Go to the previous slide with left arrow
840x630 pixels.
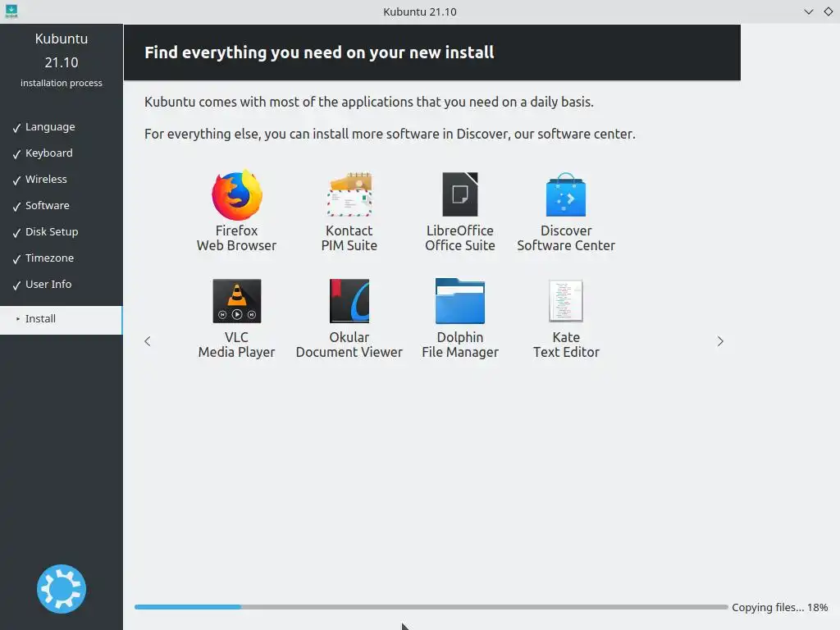point(148,341)
